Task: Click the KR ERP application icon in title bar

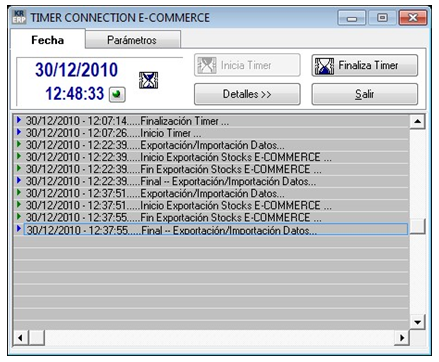Action: click(19, 17)
